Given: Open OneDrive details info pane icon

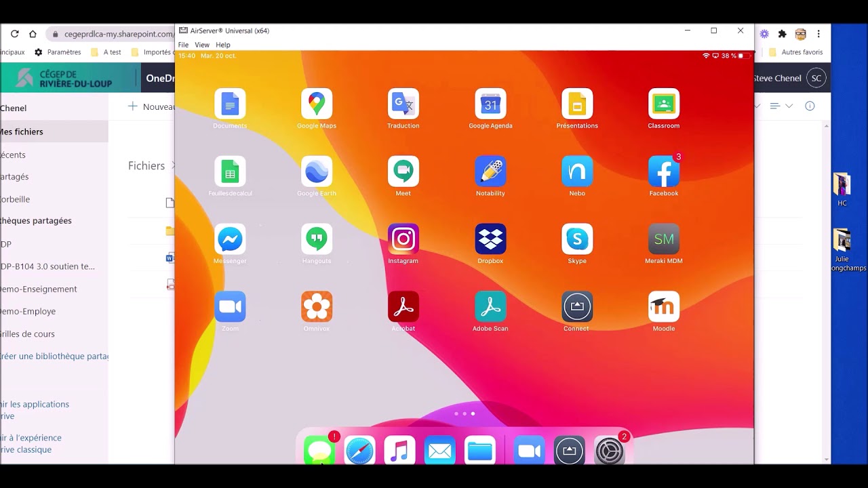Looking at the screenshot, I should pyautogui.click(x=810, y=106).
